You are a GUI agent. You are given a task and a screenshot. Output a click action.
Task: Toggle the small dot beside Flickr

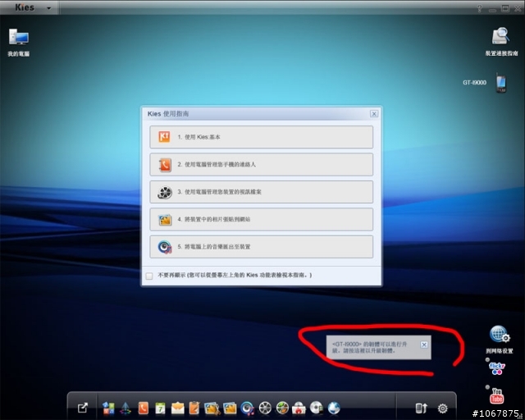click(x=487, y=360)
